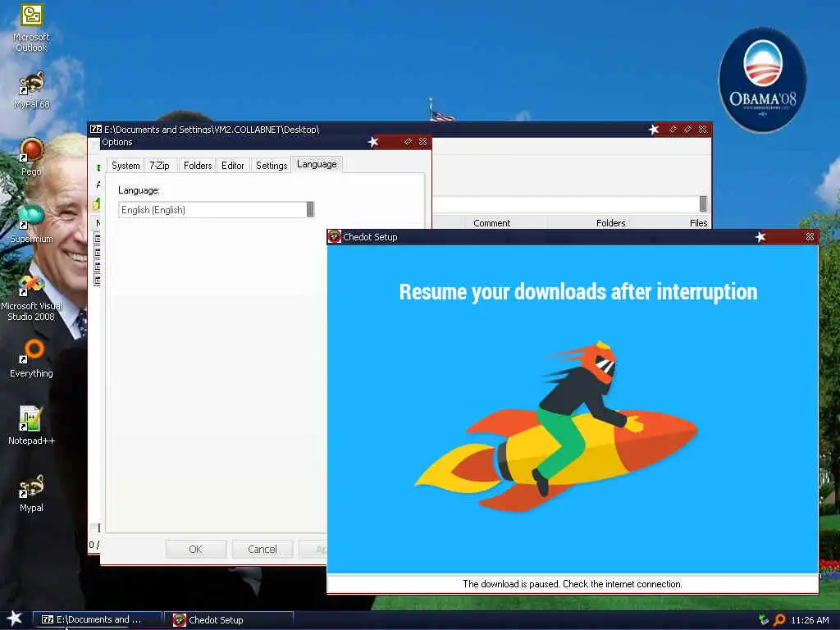The width and height of the screenshot is (840, 630).
Task: Switch to the Editor tab
Action: pyautogui.click(x=232, y=166)
